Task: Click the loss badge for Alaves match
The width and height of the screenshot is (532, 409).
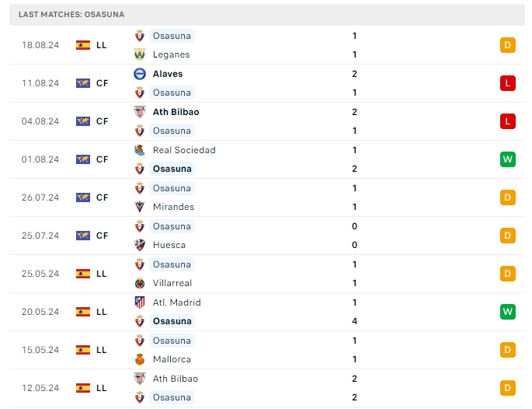Action: click(x=508, y=83)
